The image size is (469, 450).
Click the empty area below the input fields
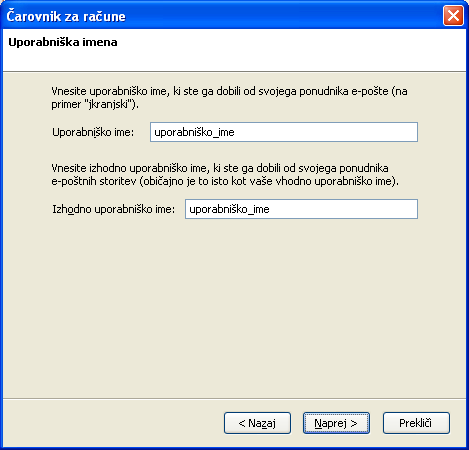click(x=234, y=307)
